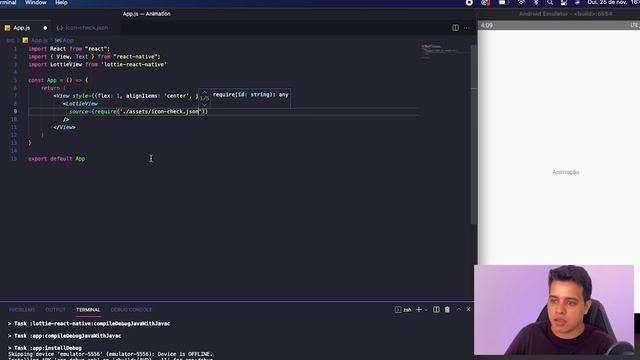
Task: Expand the new terminal launch profile dropdown
Action: pyautogui.click(x=426, y=310)
